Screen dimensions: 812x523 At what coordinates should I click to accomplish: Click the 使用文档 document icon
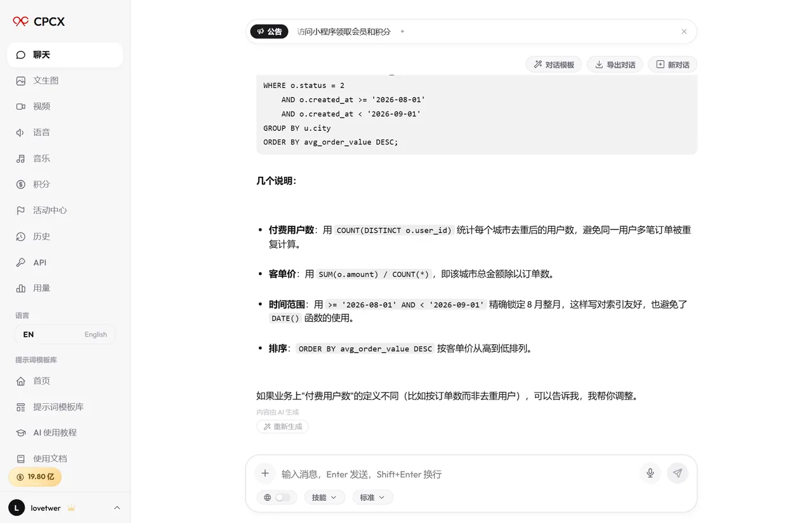[x=21, y=459]
